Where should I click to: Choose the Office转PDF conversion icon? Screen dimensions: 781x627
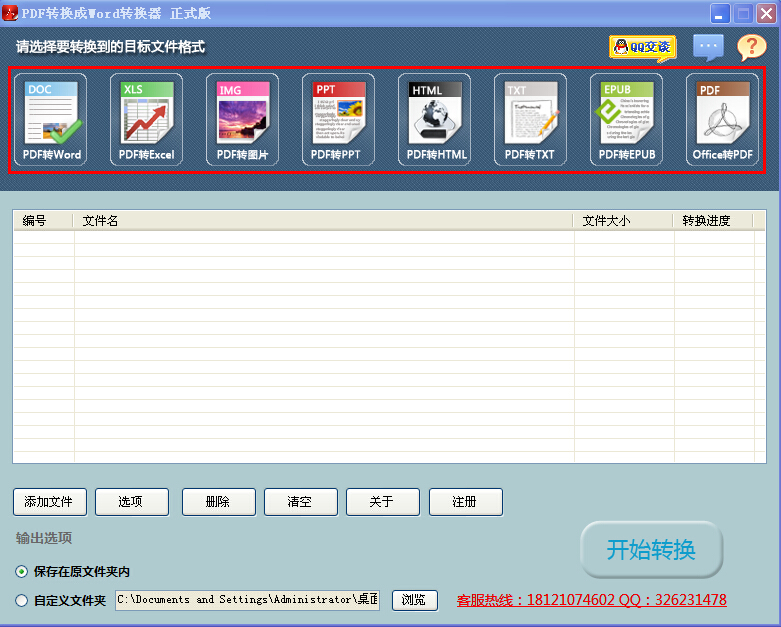722,120
